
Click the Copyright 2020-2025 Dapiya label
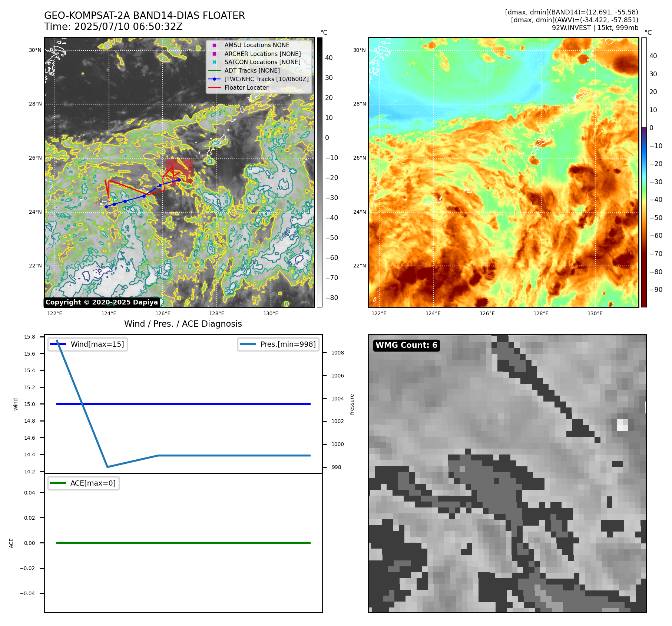tap(102, 302)
